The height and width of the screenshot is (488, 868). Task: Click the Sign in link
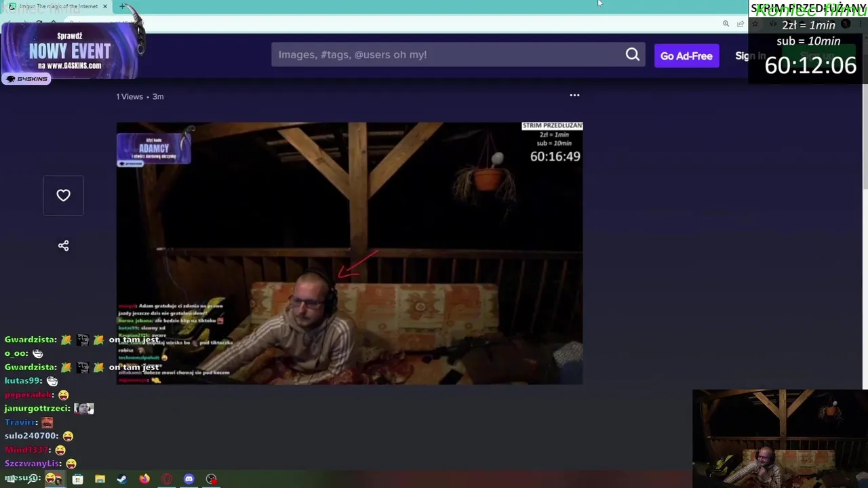click(x=750, y=56)
